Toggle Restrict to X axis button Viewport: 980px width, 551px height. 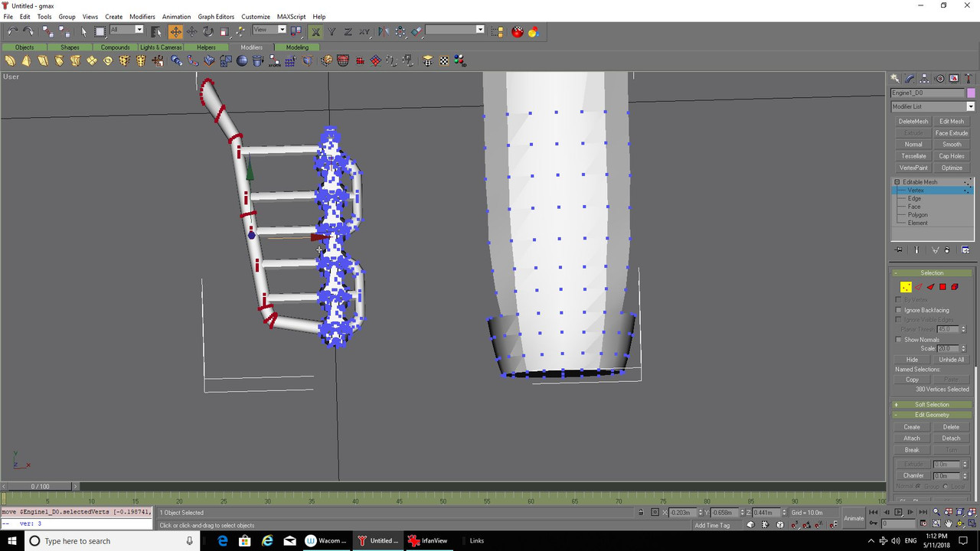click(x=315, y=31)
